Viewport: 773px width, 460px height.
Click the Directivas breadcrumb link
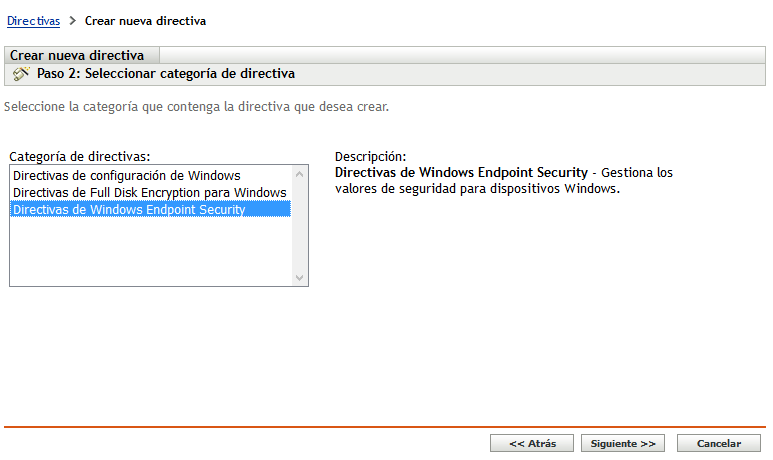[33, 21]
